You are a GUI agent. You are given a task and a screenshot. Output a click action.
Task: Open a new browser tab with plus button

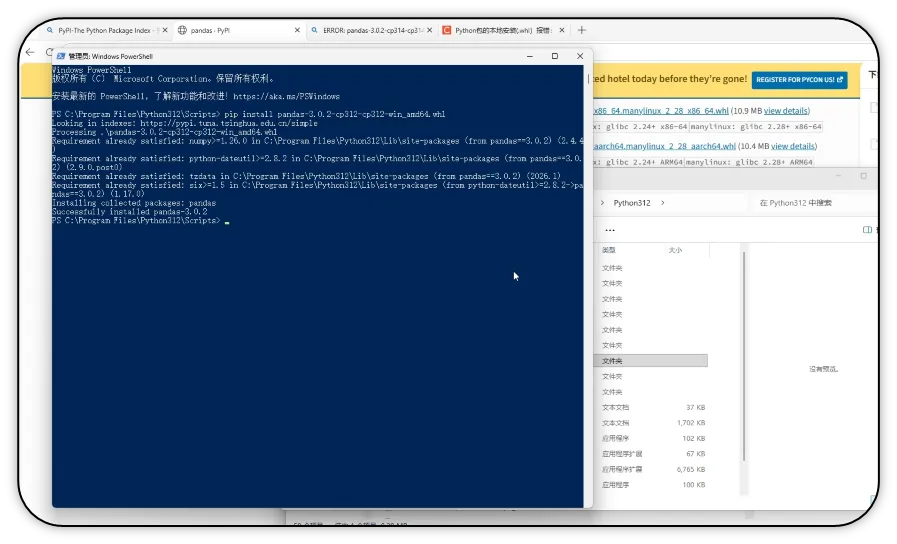pyautogui.click(x=582, y=30)
